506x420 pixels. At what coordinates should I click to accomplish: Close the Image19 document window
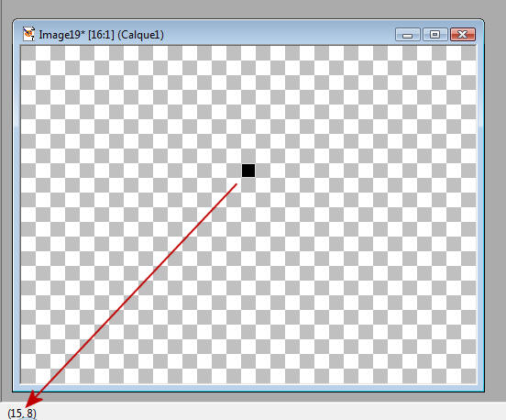point(462,35)
